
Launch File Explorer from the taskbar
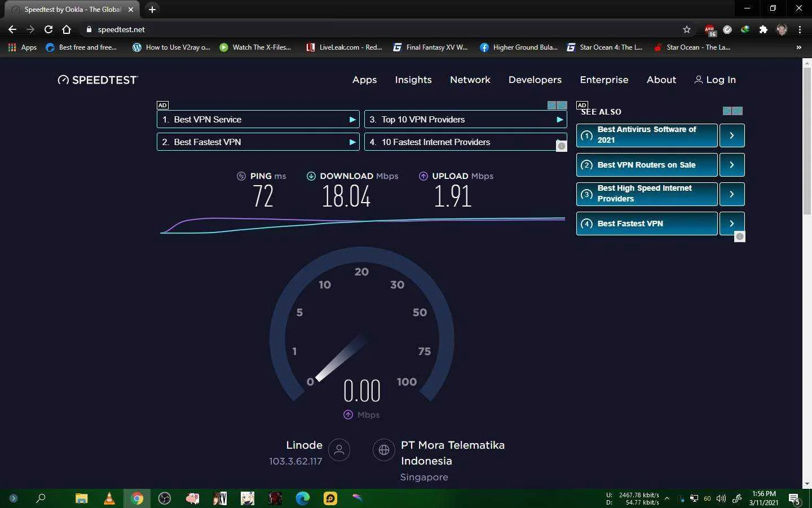pyautogui.click(x=82, y=498)
